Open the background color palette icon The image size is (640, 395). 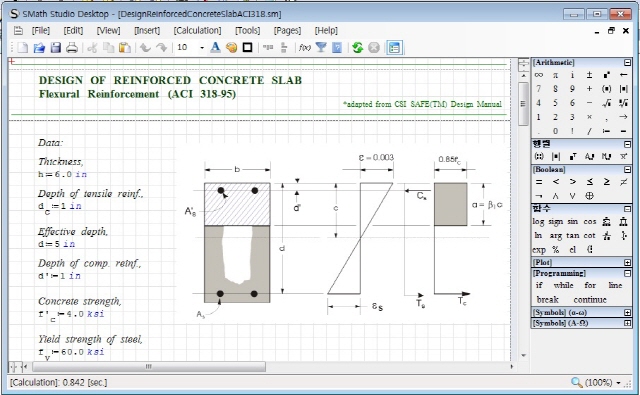[x=231, y=48]
